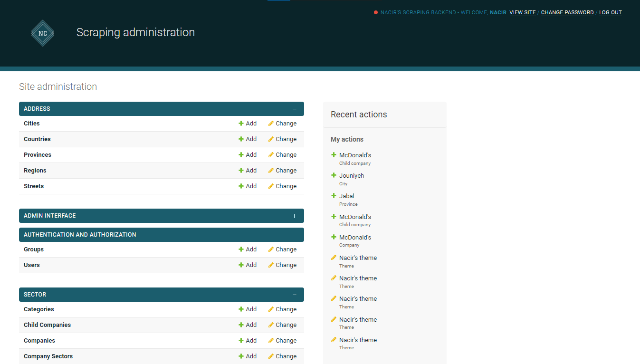
Task: Click the pencil icon beside Nacir's theme action
Action: click(x=334, y=257)
